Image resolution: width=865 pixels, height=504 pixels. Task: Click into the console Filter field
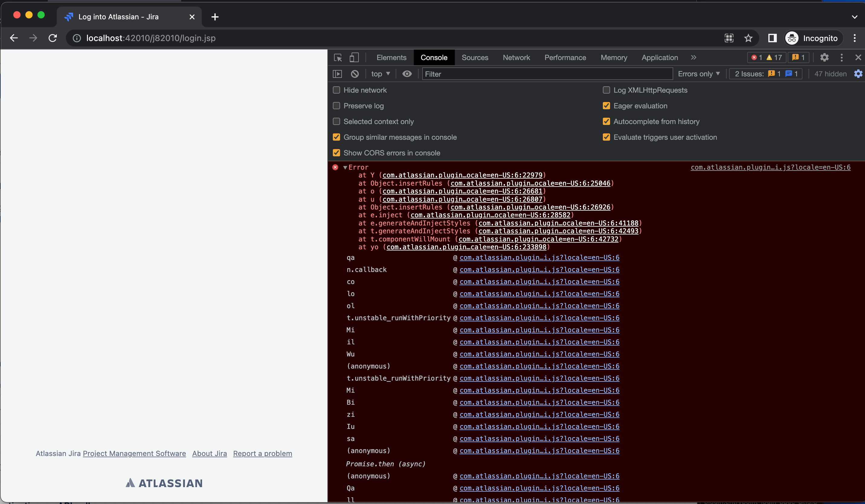547,74
